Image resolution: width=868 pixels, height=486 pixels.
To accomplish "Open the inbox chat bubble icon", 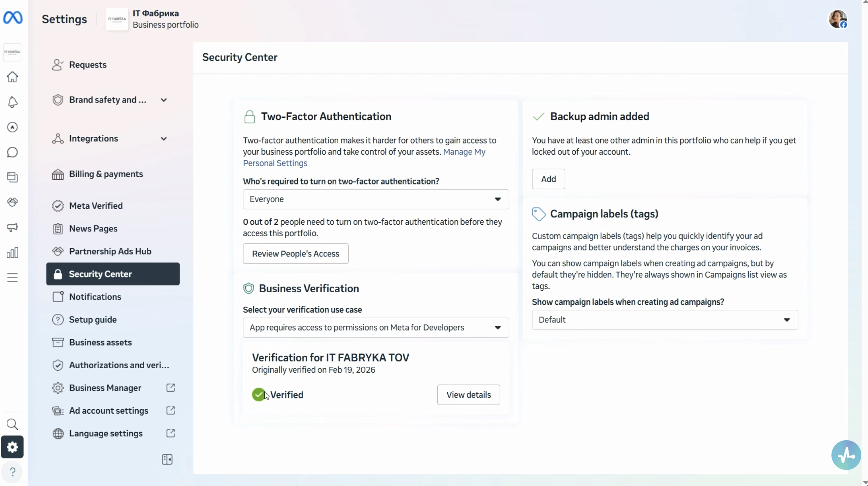I will (x=12, y=152).
